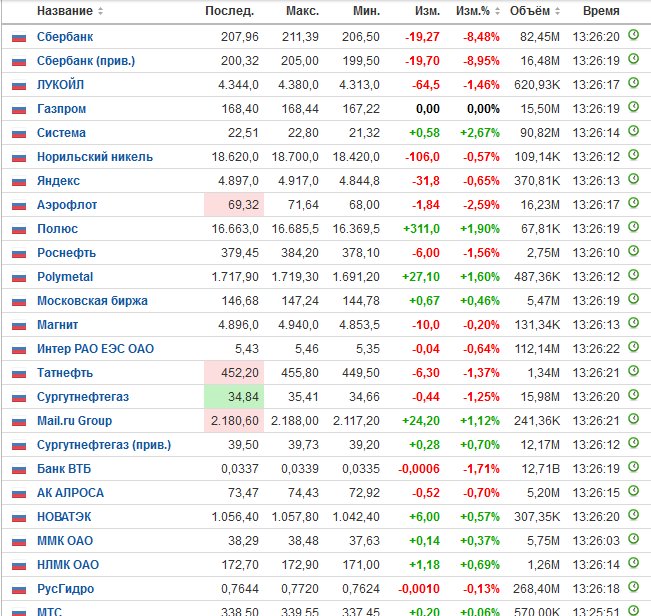Screen dimensions: 651x616
Task: Select the highlighted Mail.ru Group price 2.180,60
Action: [234, 421]
